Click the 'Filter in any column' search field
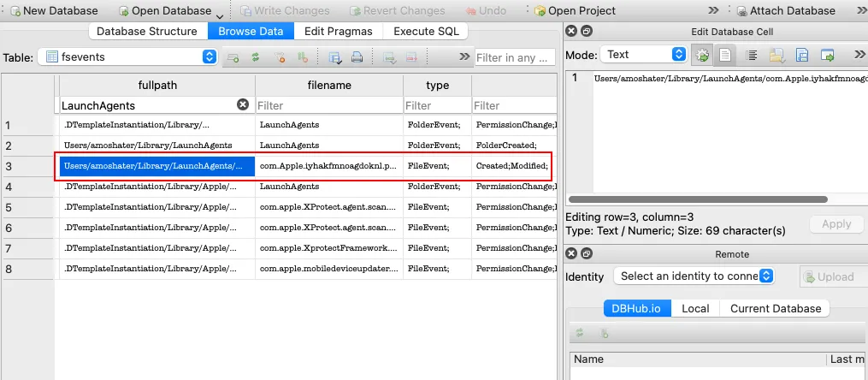This screenshot has width=868, height=380. pos(515,57)
